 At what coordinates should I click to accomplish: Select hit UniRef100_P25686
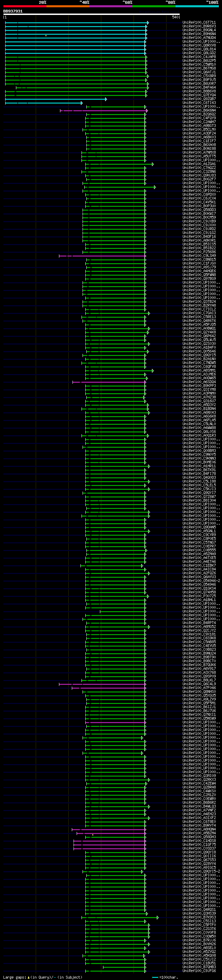[x=199, y=252]
